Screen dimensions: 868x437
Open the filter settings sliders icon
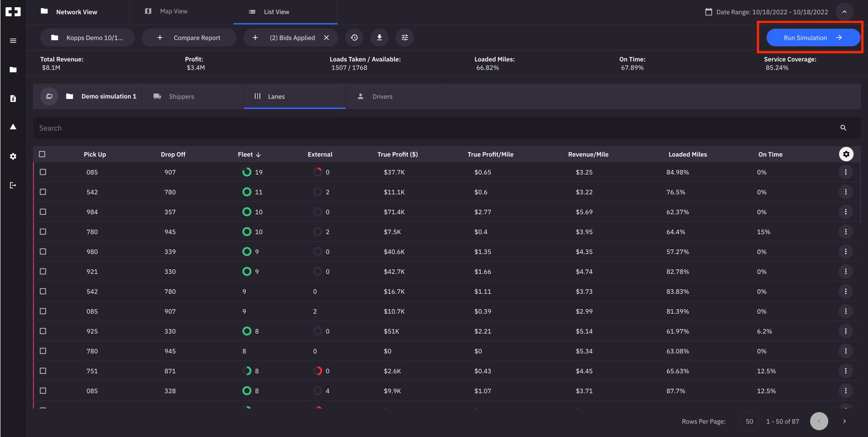click(x=405, y=38)
